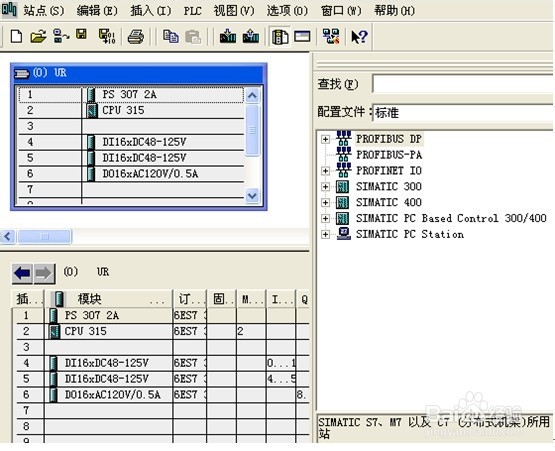Click the horizontal scrollbar thumb
Screen dimensions: 555x451
(x=45, y=236)
